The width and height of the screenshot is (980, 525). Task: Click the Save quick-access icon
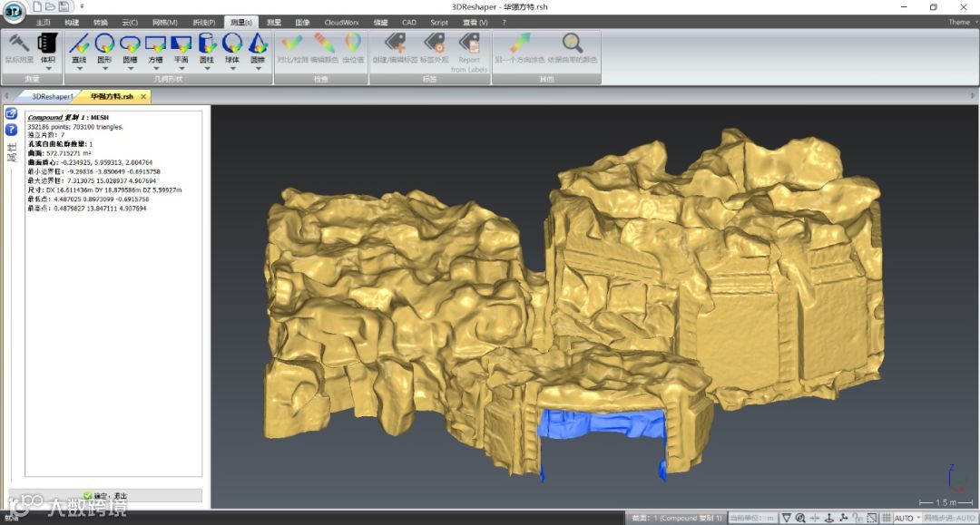tap(64, 7)
